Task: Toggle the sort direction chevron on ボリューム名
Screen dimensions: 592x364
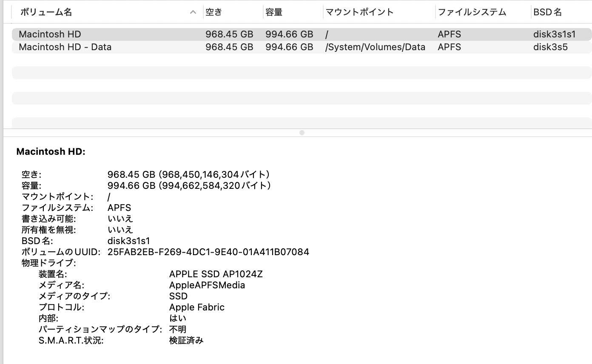Action: click(x=194, y=12)
